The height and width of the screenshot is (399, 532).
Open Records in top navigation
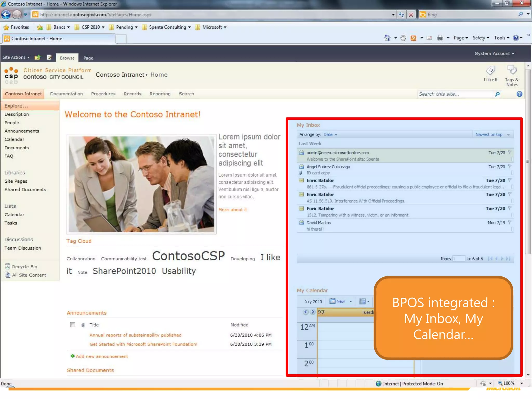coord(132,94)
